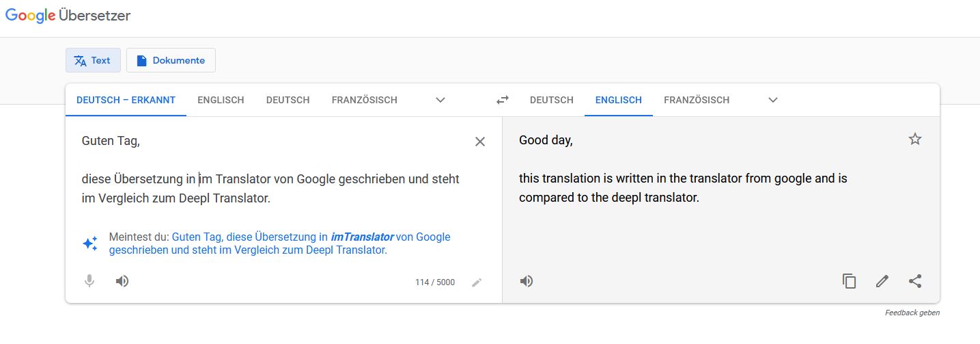Screen dimensions: 980x344
Task: Click the 'Meintest du' suggested correction link
Action: pos(280,243)
